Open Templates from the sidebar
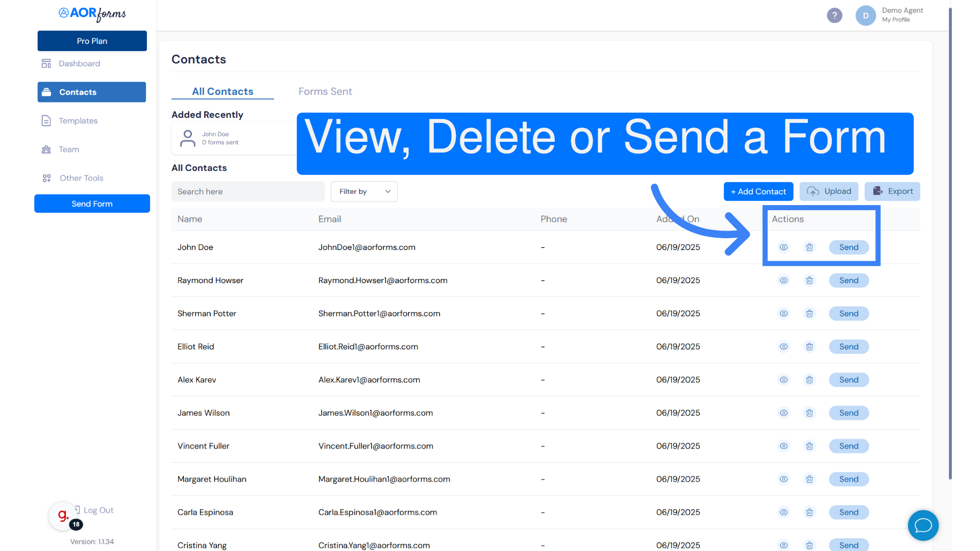The height and width of the screenshot is (551, 980). click(x=78, y=121)
